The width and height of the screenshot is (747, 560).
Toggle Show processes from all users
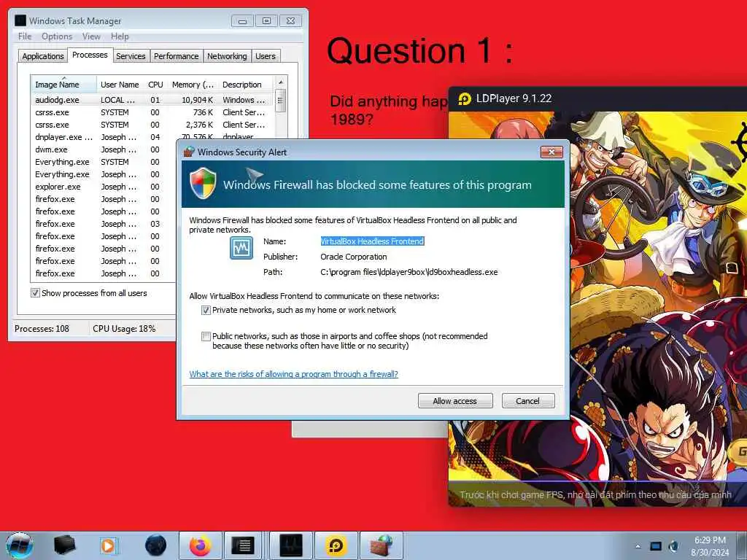35,293
